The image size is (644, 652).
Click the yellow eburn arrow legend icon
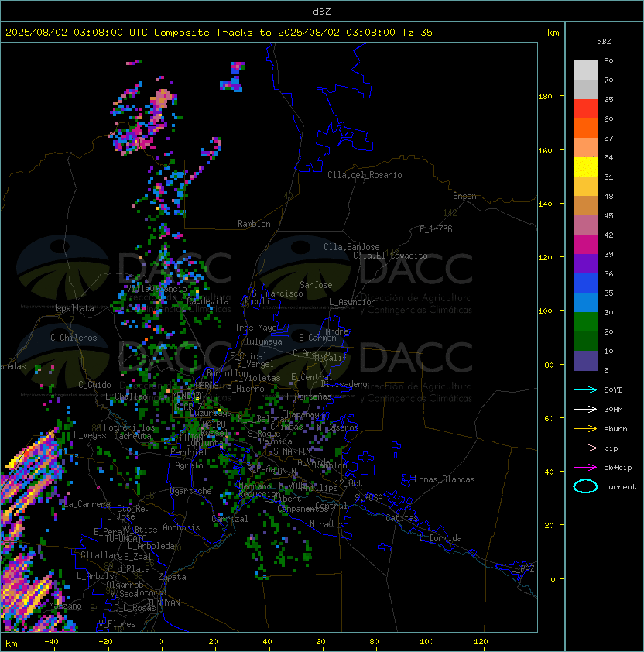[585, 429]
